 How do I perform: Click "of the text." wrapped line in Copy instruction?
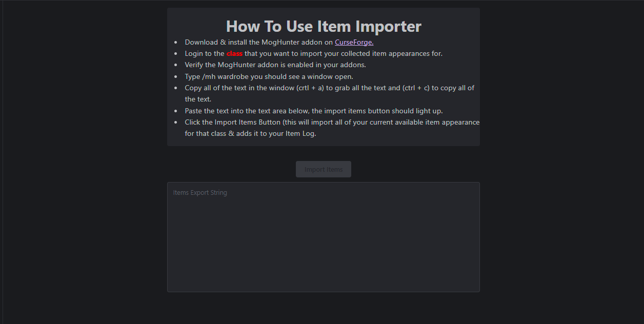click(x=198, y=99)
